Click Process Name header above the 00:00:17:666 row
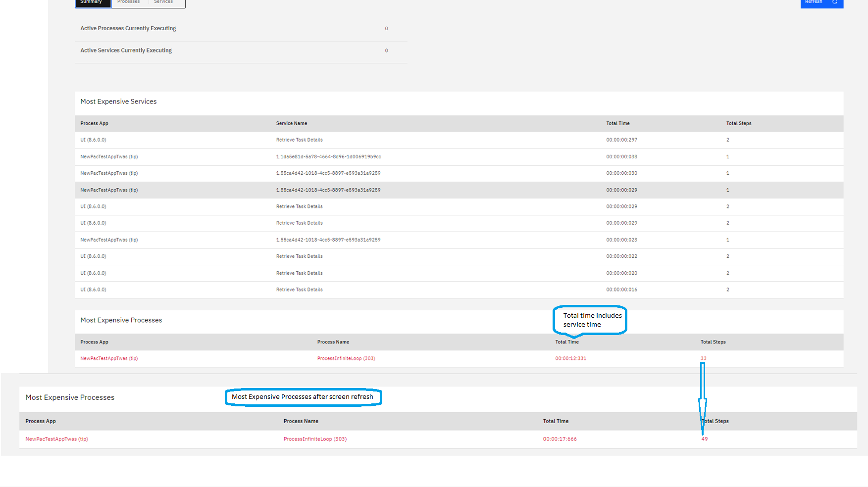The height and width of the screenshot is (487, 868). tap(301, 422)
